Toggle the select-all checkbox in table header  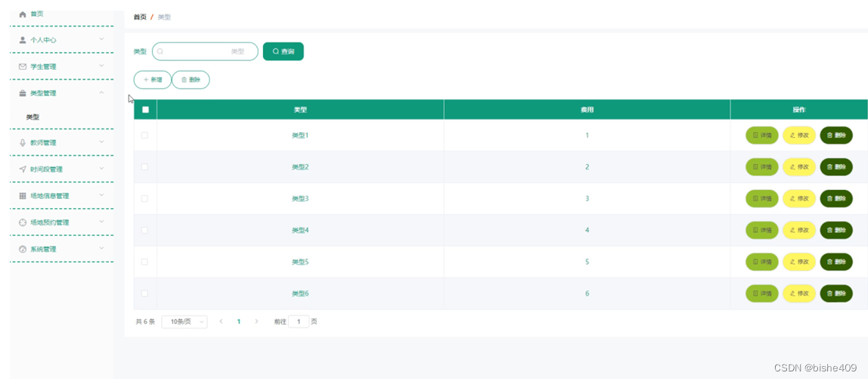[x=146, y=110]
